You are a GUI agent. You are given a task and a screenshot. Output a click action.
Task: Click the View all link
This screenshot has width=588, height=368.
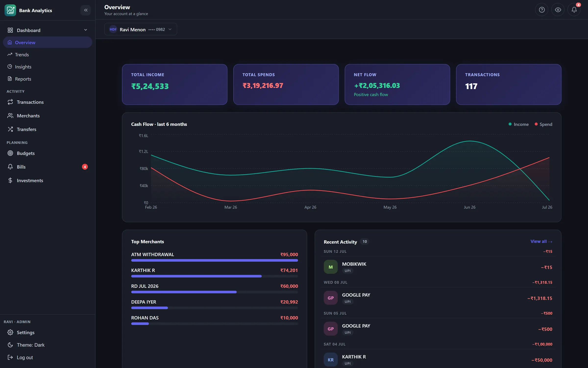click(541, 241)
